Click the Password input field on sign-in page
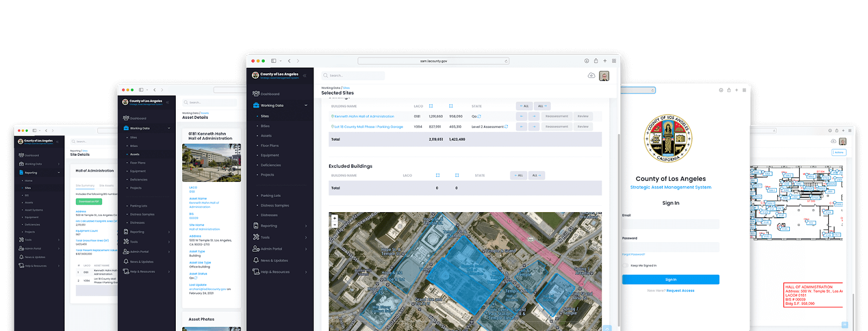Viewport: 868px width, 331px height. click(671, 247)
